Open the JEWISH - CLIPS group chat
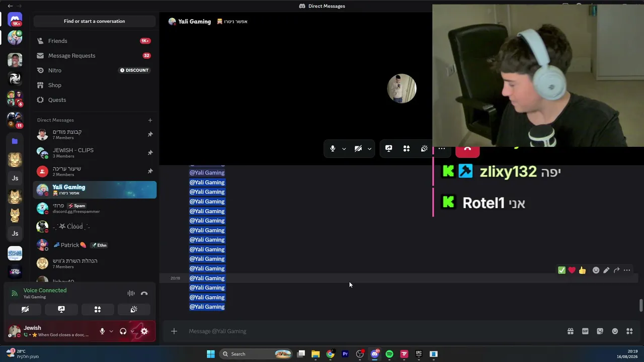The height and width of the screenshot is (362, 644). [x=95, y=153]
